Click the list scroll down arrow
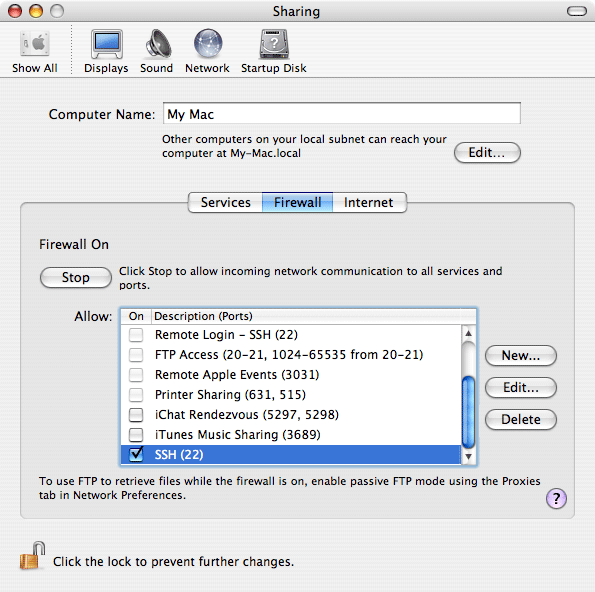 tap(468, 456)
